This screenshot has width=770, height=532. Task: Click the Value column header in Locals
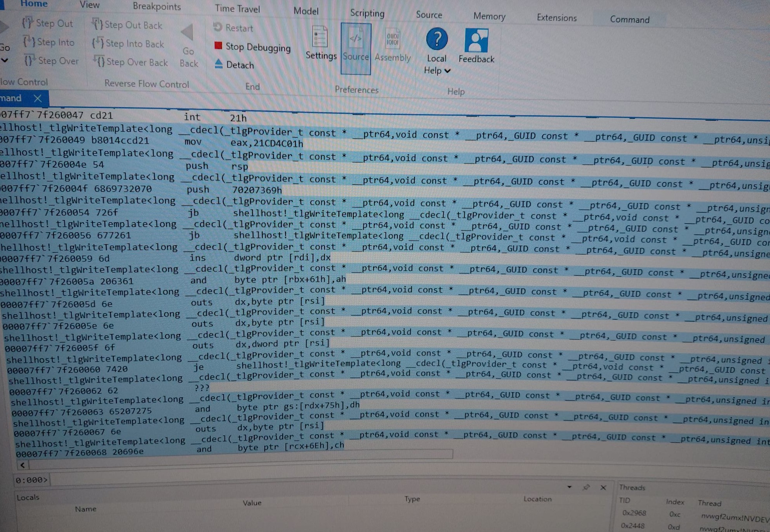252,502
